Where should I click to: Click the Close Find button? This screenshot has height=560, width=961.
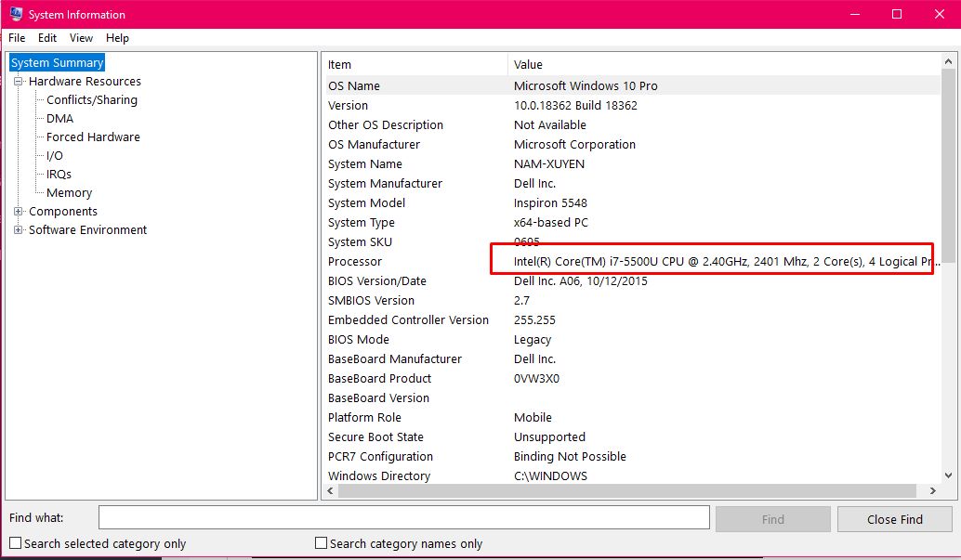(x=894, y=519)
